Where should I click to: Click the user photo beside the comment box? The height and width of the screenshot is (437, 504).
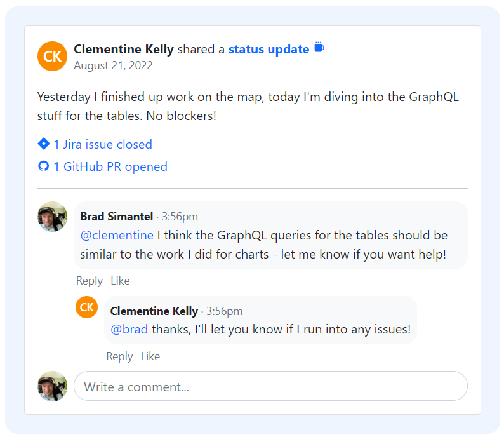[53, 386]
